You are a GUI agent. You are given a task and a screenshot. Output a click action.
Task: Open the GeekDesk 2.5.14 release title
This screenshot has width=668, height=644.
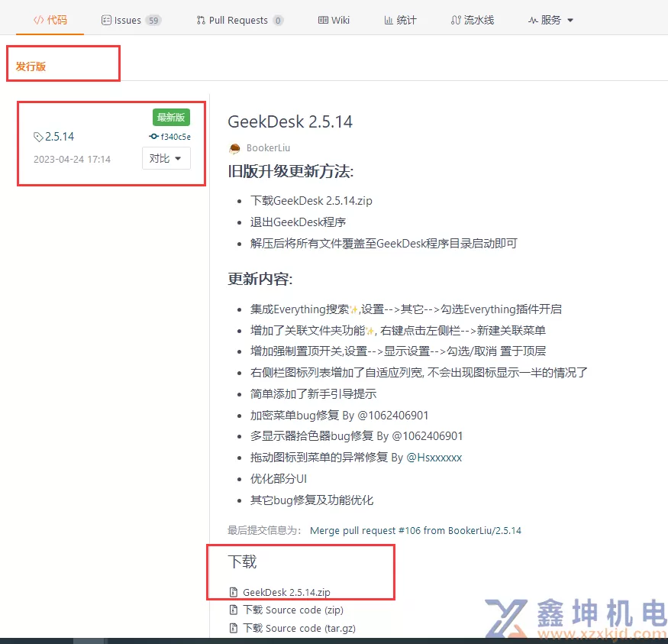290,122
